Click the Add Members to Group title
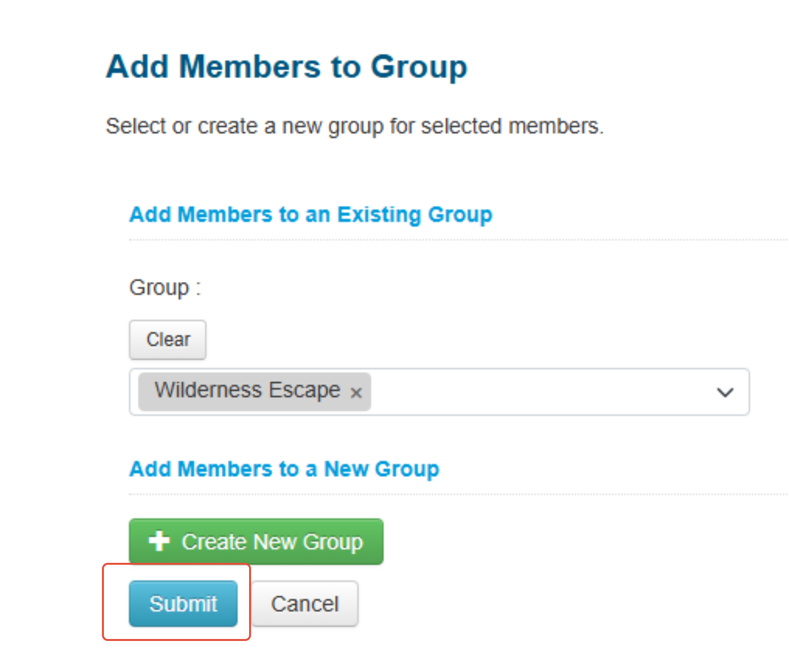Screen dimensions: 789x672 [286, 66]
